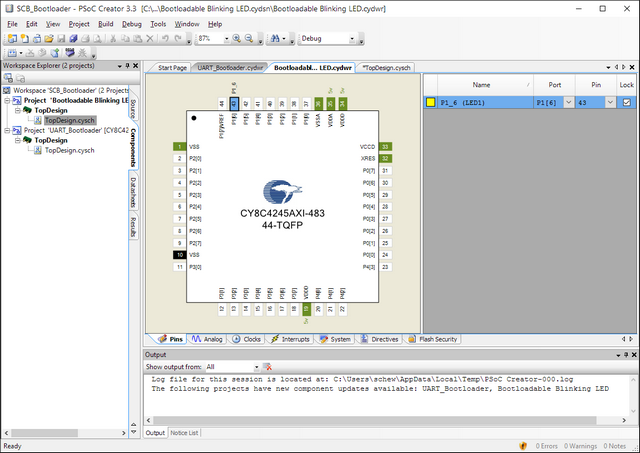Click the Undo arrow icon
Viewport: 640px width, 453px height.
point(165,38)
